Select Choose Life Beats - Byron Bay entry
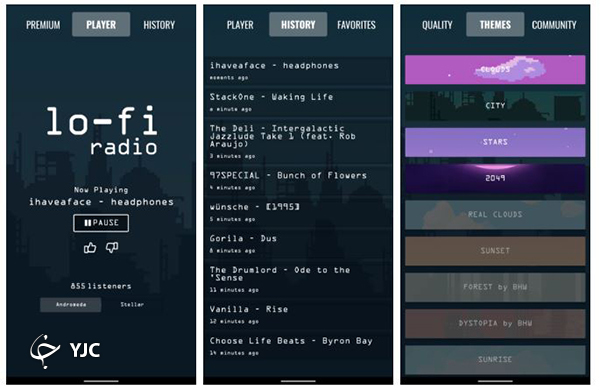This screenshot has width=600, height=390. point(298,346)
